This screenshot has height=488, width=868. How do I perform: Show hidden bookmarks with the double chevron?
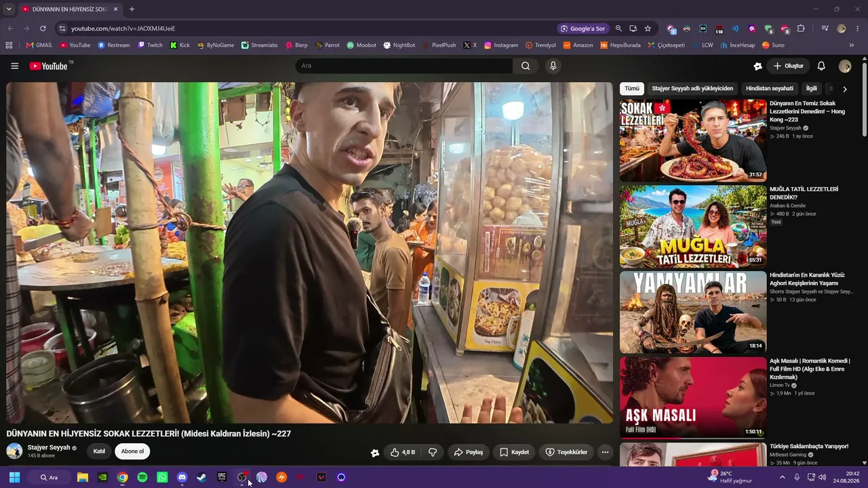click(x=852, y=45)
